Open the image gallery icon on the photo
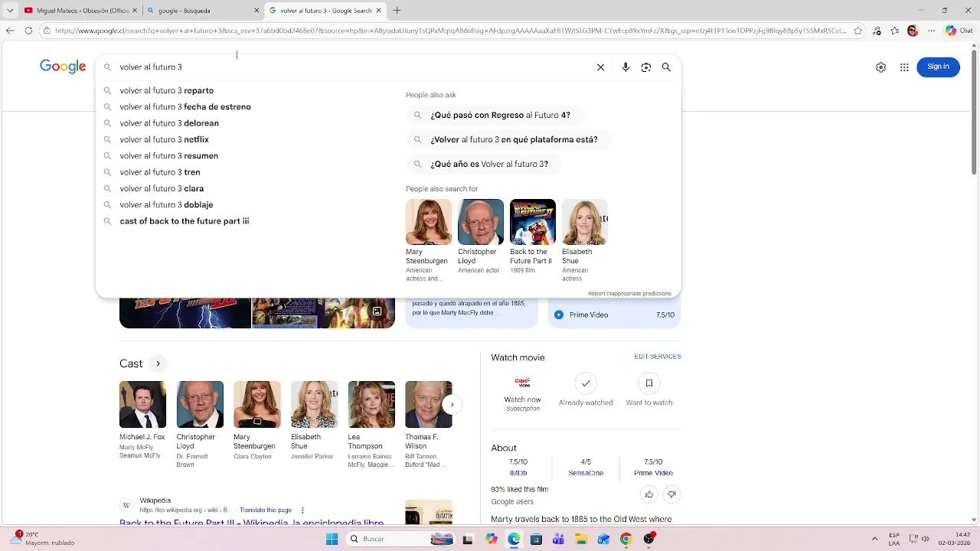 click(x=377, y=311)
